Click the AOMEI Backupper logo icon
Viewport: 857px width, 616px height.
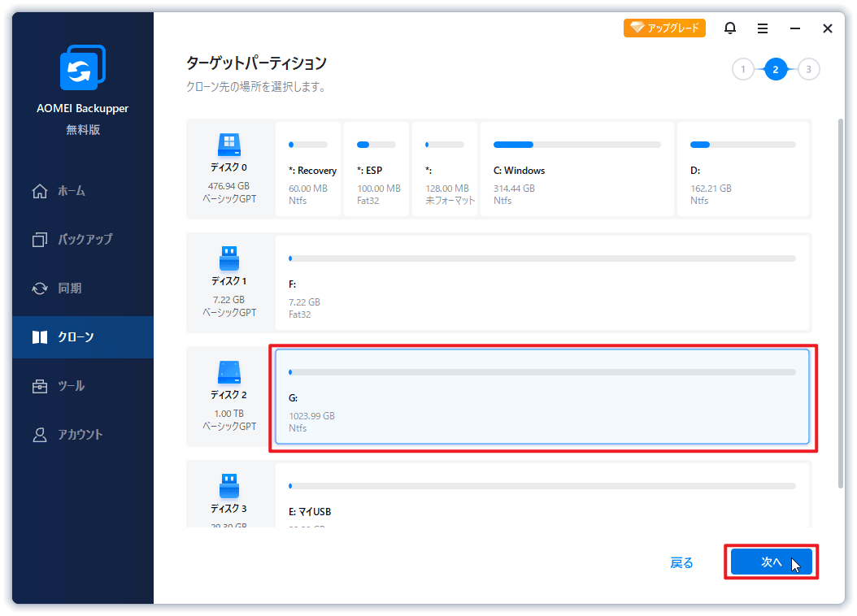coord(83,67)
